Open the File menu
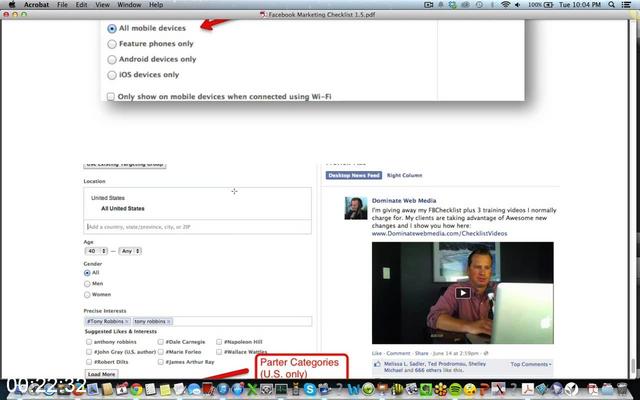Image resolution: width=640 pixels, height=400 pixels. pos(62,4)
